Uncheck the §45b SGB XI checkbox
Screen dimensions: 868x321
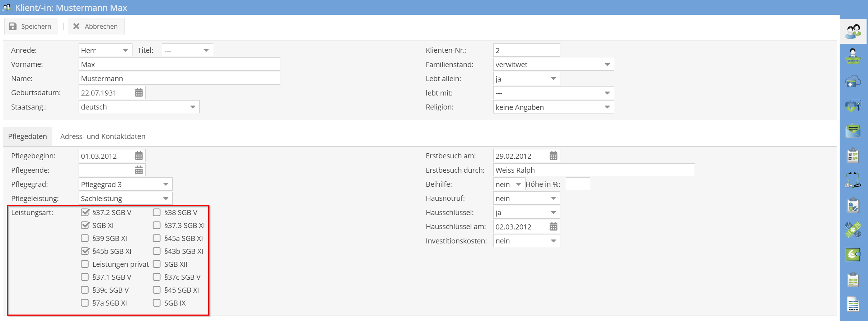pos(85,251)
